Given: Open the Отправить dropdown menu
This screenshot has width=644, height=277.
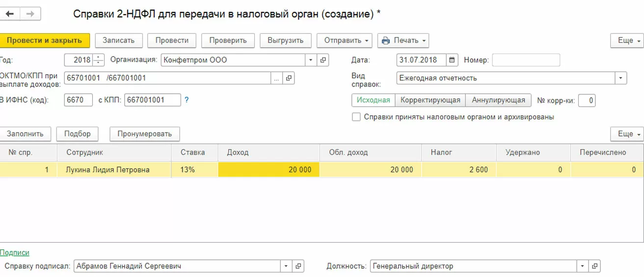Looking at the screenshot, I should click(x=344, y=40).
